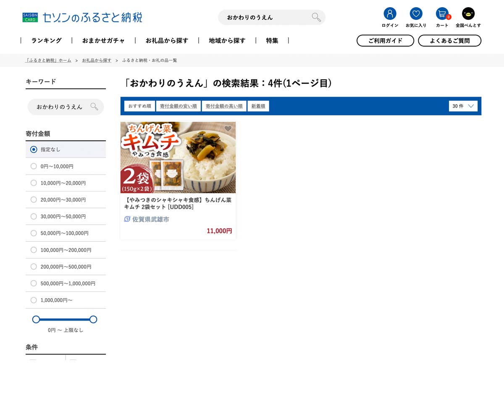Open the shopping カート icon

coord(442,13)
